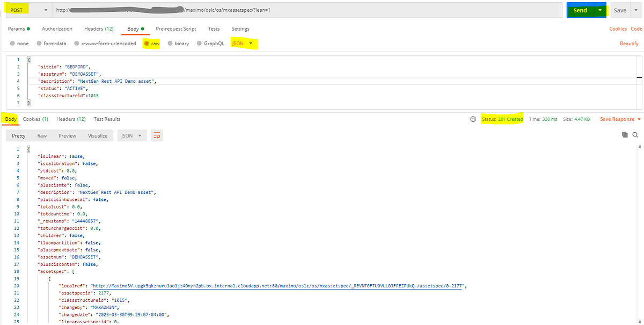Image resolution: width=644 pixels, height=325 pixels.
Task: Open the response body format dropdown showing JSON
Action: coord(130,135)
